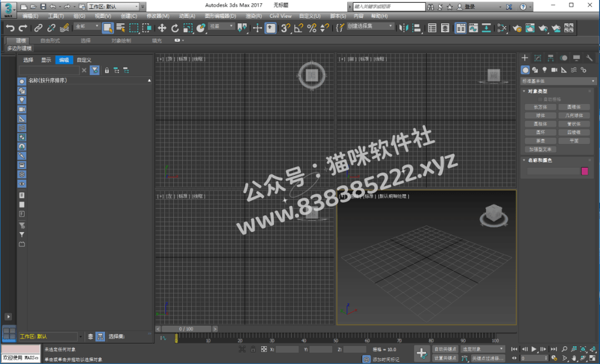
Task: Toggle the Ribbon display button
Action: click(461, 28)
